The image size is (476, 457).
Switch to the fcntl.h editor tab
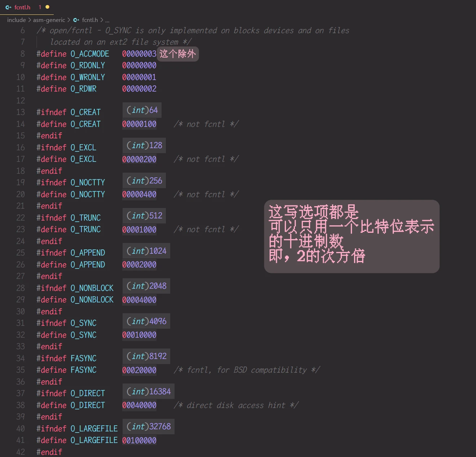pyautogui.click(x=22, y=7)
